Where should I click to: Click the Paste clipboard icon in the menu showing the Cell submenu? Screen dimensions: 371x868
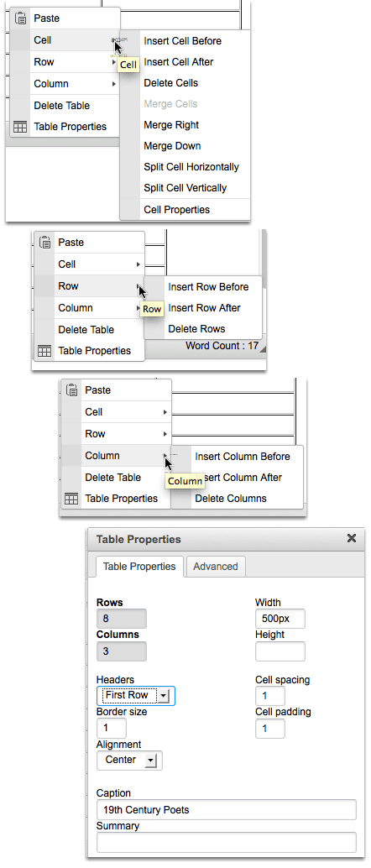click(20, 18)
